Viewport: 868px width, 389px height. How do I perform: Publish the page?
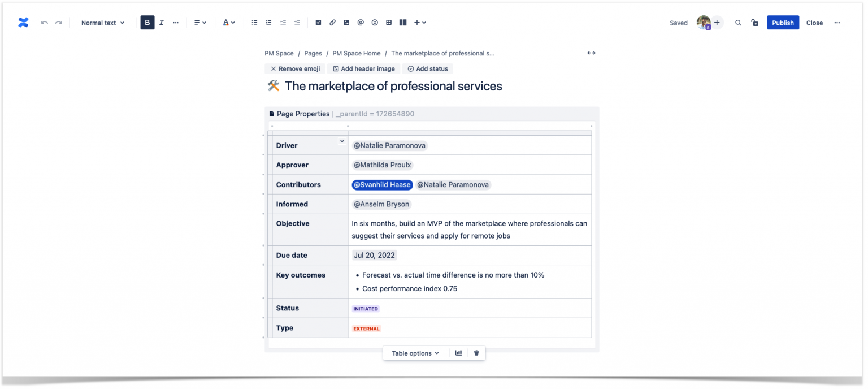783,23
